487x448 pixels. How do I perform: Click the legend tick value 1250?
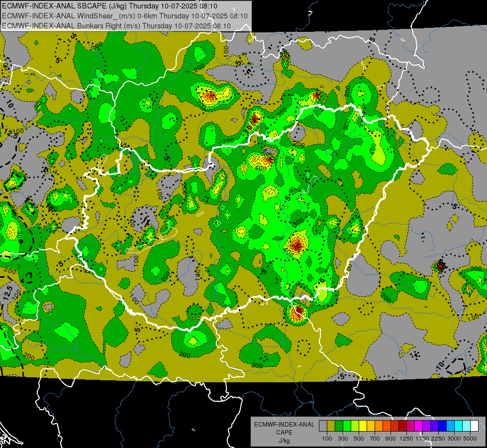(x=406, y=439)
